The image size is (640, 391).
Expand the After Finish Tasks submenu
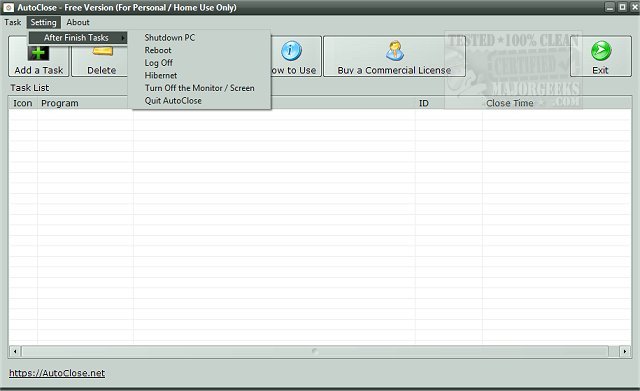pos(78,38)
